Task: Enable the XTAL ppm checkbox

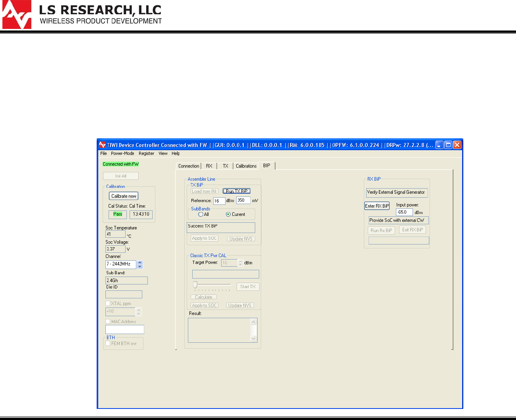Action: (x=108, y=304)
